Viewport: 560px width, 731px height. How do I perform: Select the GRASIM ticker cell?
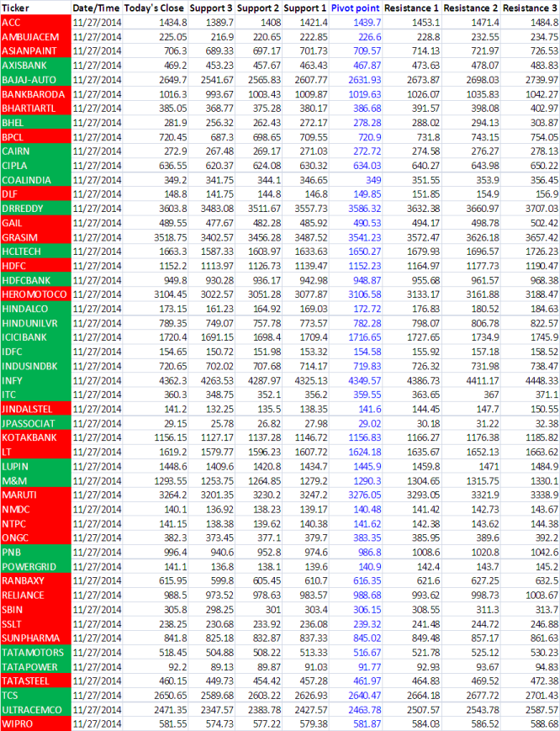point(35,237)
